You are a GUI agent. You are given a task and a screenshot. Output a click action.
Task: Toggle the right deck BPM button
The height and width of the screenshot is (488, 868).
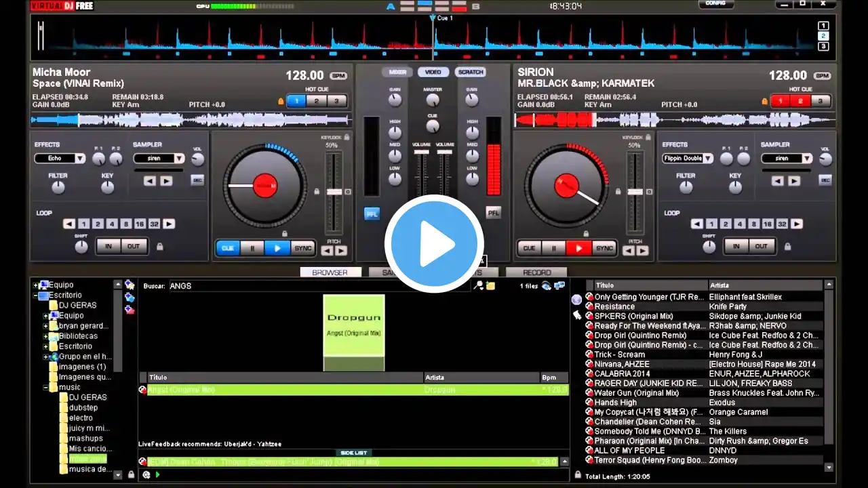pos(822,76)
